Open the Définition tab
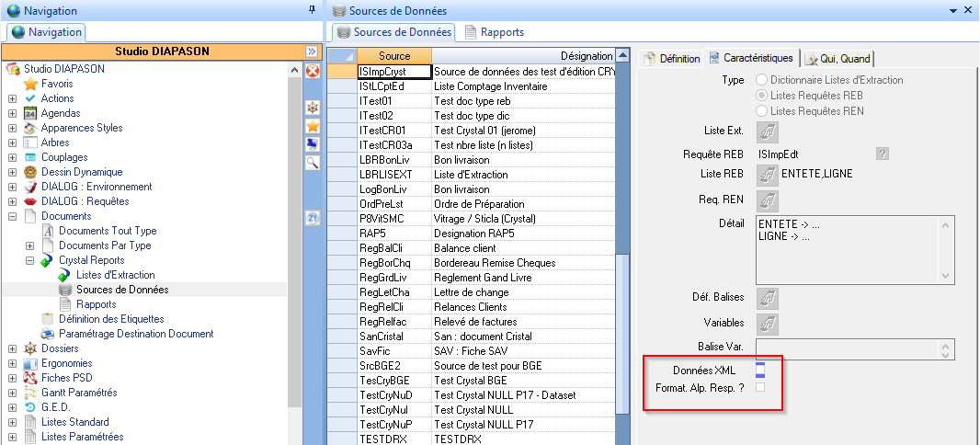The image size is (980, 445). [671, 59]
